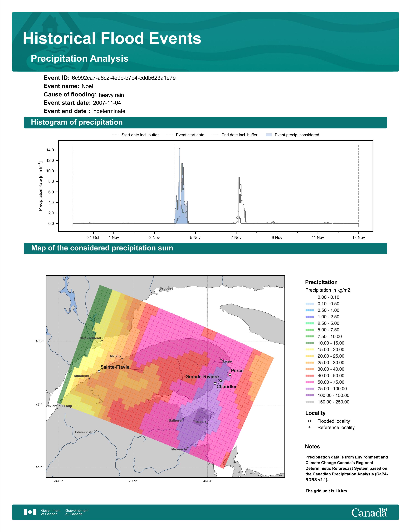This screenshot has height=532, width=411.
Task: Click the 20.00 - 25.00 precipitation color swatch
Action: 310,356
